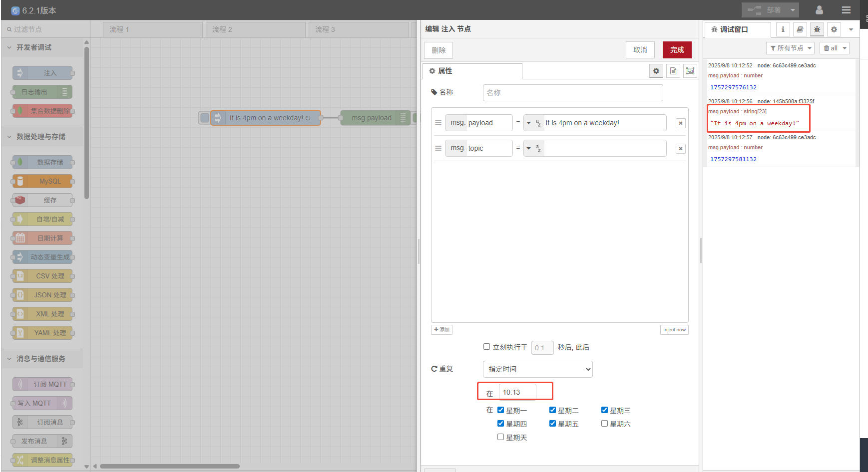Click the red 完成 button
Image resolution: width=868 pixels, height=472 pixels.
pos(677,50)
